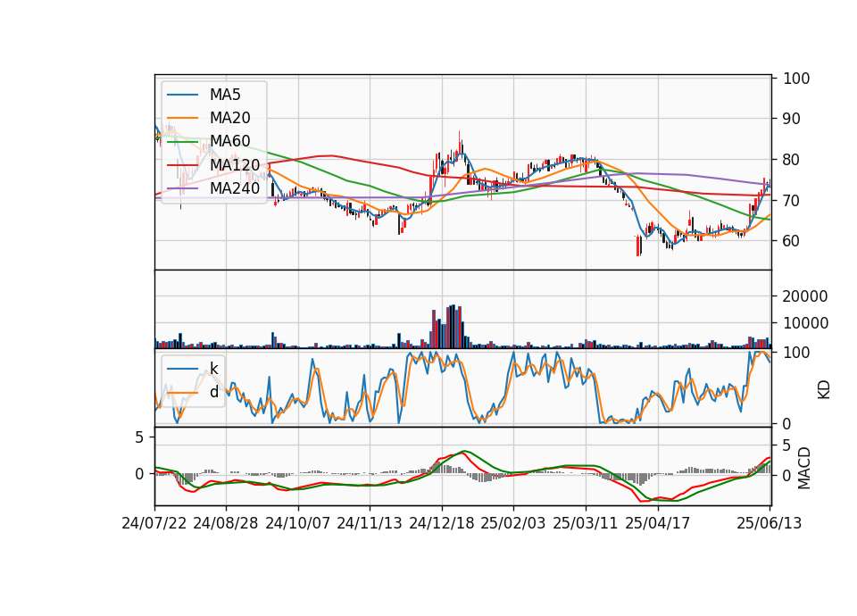Click the MACD axis label

[x=803, y=469]
